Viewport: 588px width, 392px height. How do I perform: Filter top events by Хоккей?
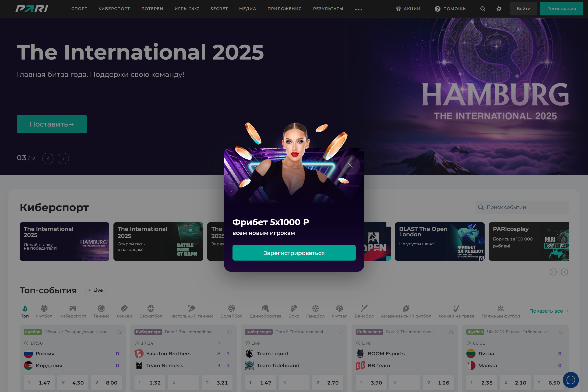pos(124,311)
